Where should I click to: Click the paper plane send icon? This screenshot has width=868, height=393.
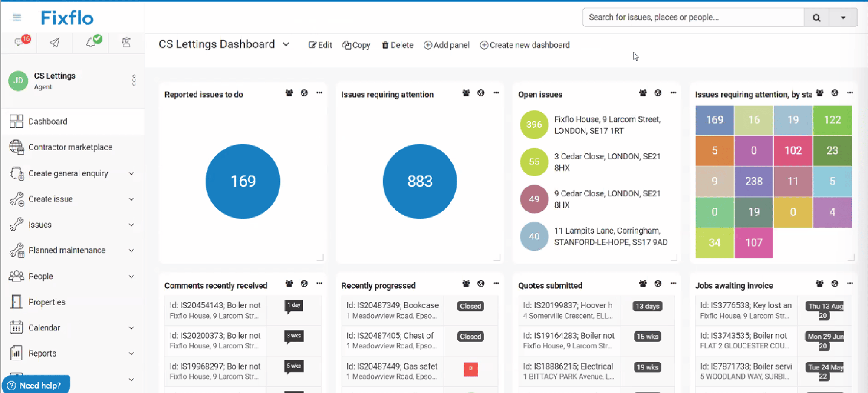point(55,42)
